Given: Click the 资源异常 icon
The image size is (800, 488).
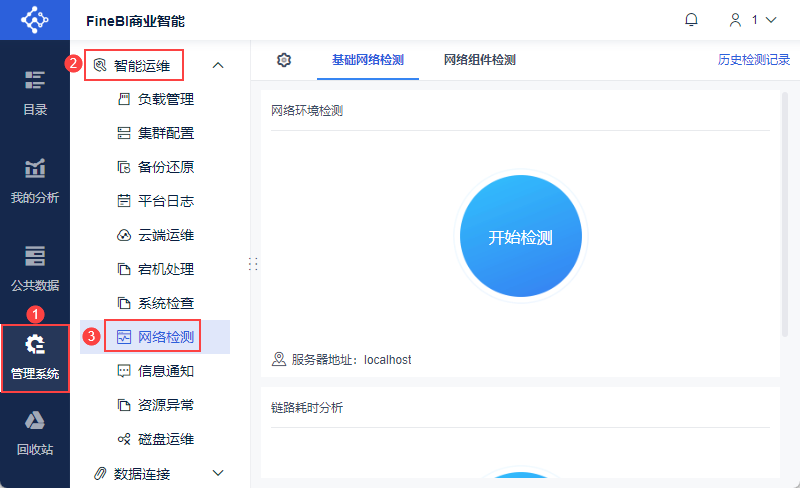Looking at the screenshot, I should click(124, 405).
